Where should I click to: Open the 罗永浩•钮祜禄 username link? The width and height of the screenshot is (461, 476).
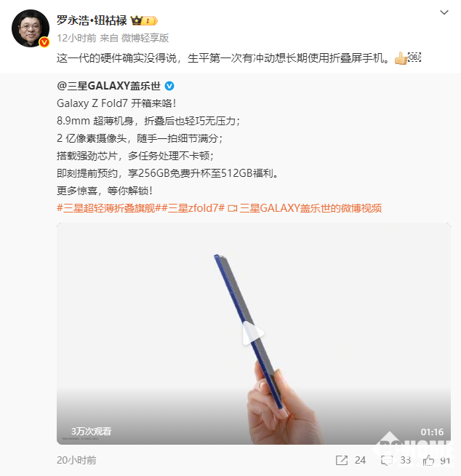[x=92, y=20]
